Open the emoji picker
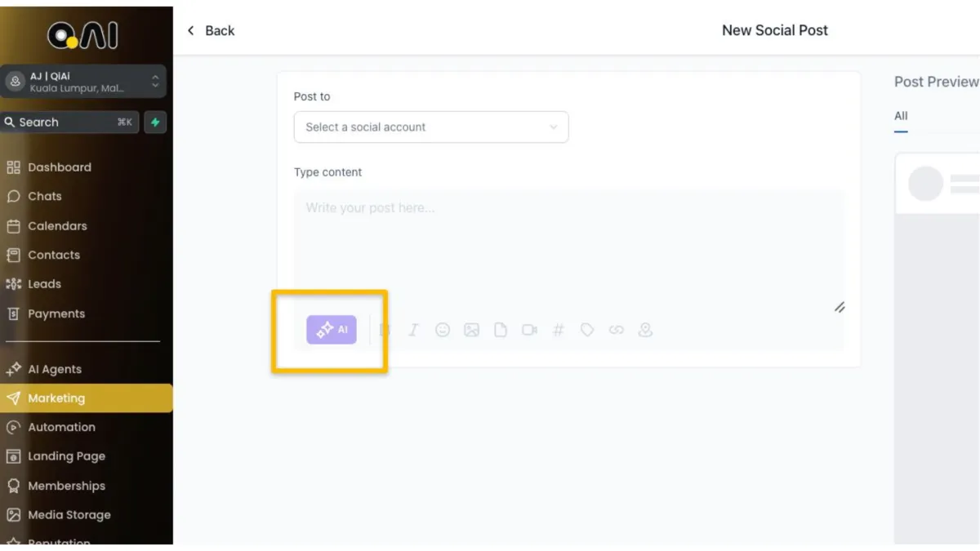Screen dimensions: 980x551 click(x=443, y=330)
